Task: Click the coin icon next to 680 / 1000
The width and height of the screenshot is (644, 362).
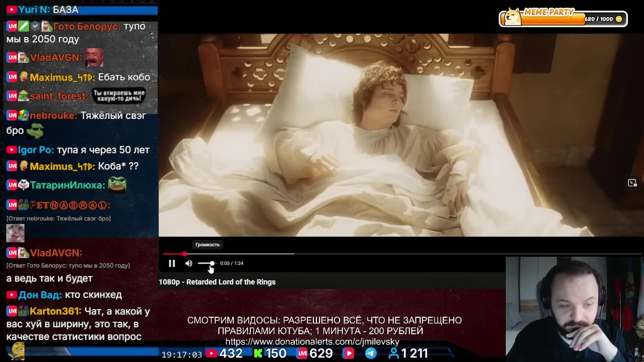Action: pyautogui.click(x=619, y=19)
